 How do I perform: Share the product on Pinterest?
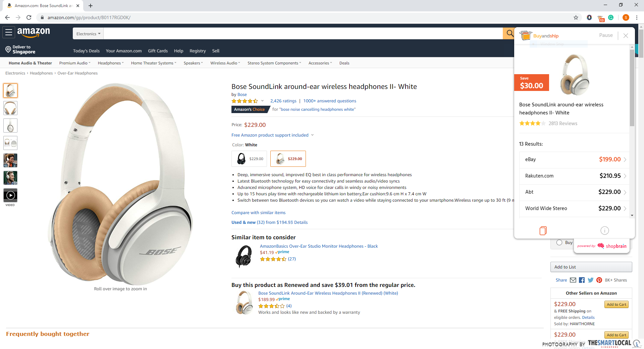pos(599,280)
